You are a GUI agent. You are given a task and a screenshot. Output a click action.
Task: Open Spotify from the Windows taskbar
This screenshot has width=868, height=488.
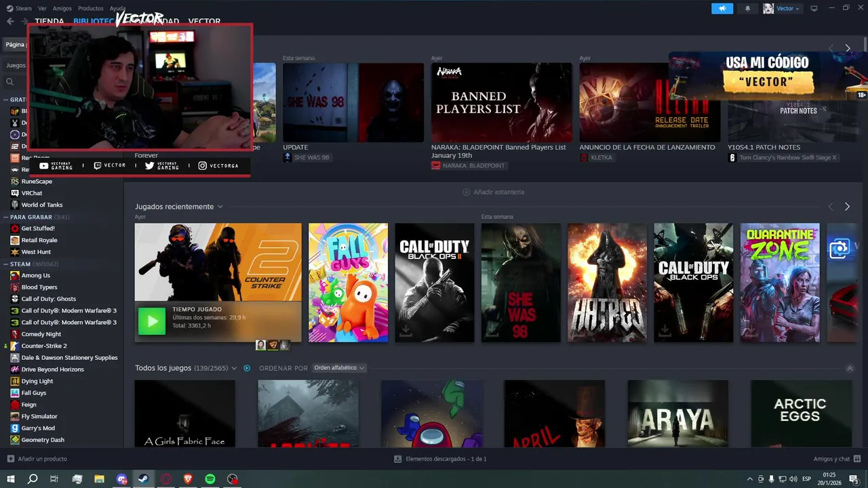pyautogui.click(x=210, y=479)
